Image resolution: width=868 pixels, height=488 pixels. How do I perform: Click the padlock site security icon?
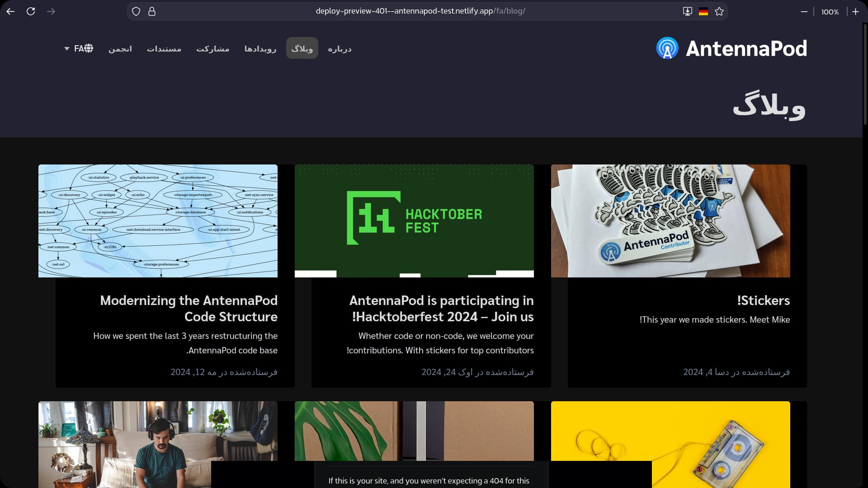coord(152,11)
